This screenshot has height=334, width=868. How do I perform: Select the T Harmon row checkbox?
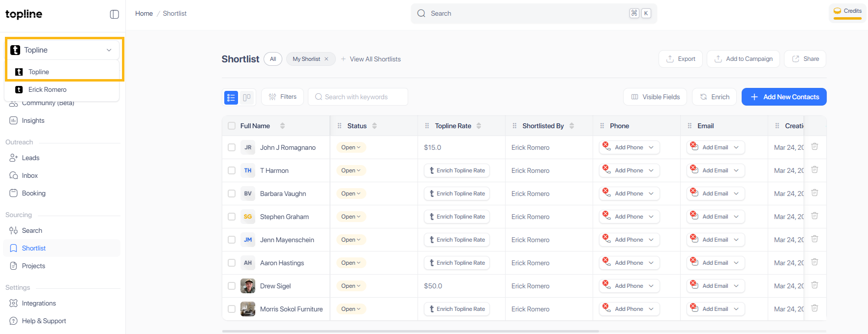(x=232, y=170)
